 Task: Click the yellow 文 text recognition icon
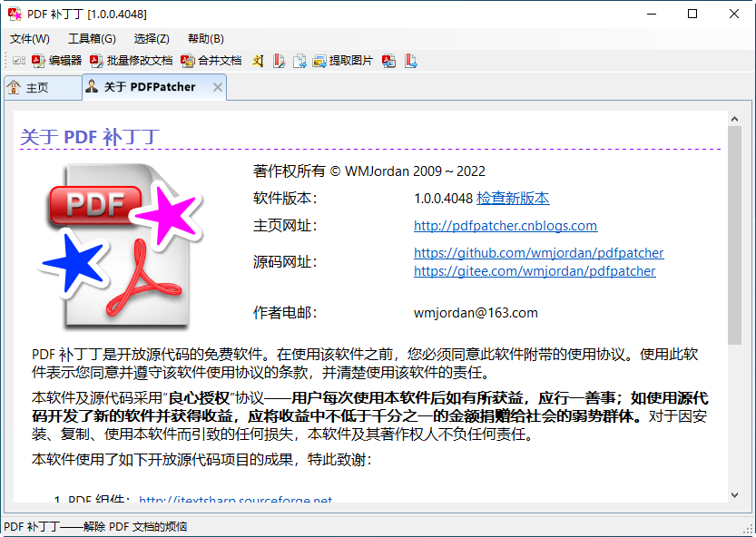(x=258, y=61)
